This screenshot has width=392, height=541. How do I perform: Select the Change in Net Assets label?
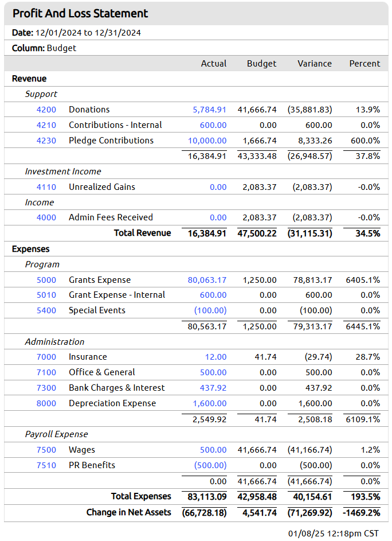coord(128,513)
